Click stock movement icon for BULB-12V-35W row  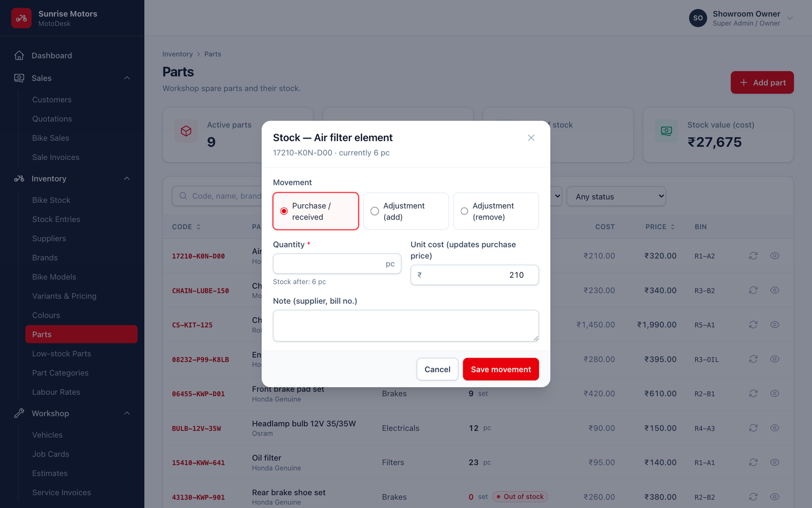(x=753, y=428)
